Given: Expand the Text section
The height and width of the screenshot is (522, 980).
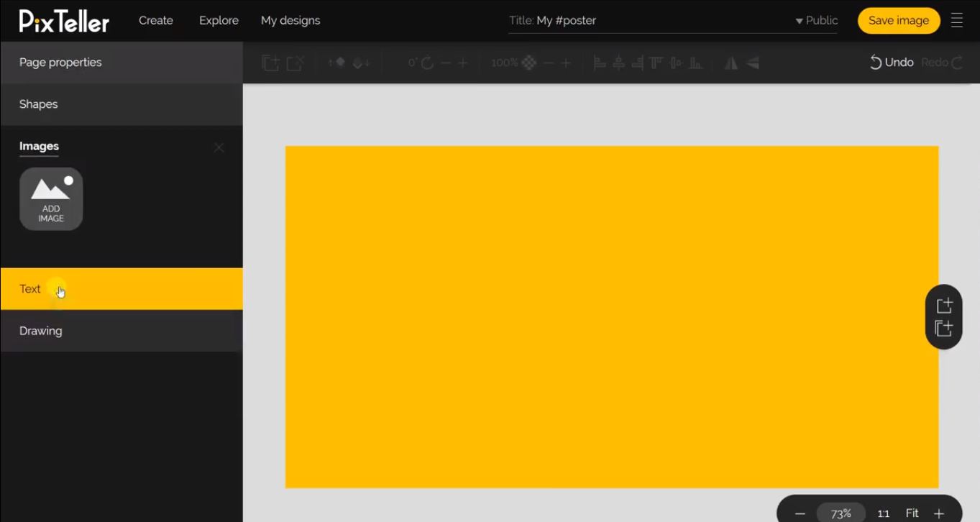Looking at the screenshot, I should [30, 289].
